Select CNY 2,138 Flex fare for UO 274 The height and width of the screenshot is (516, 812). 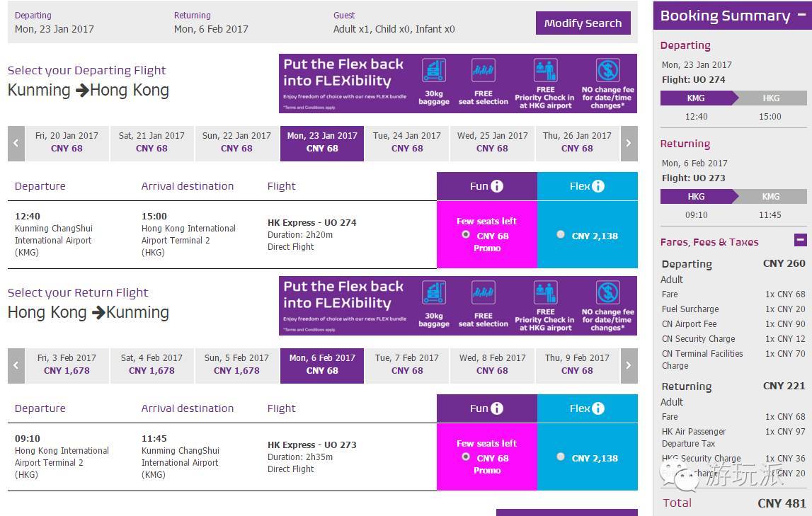(561, 234)
